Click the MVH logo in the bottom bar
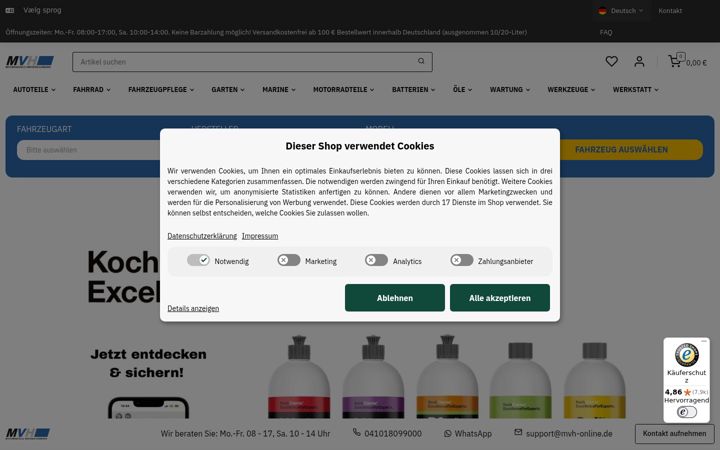The height and width of the screenshot is (450, 720). (x=28, y=433)
